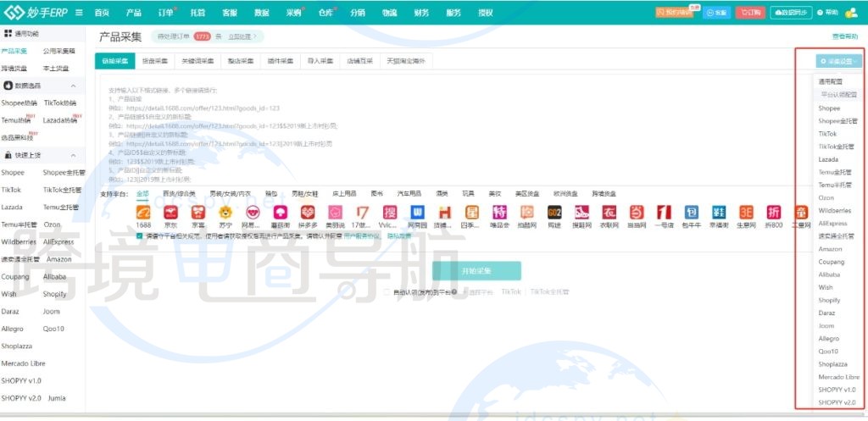Open 公用采集箱 in the sidebar
Screen dimensions: 868x421
(58, 51)
